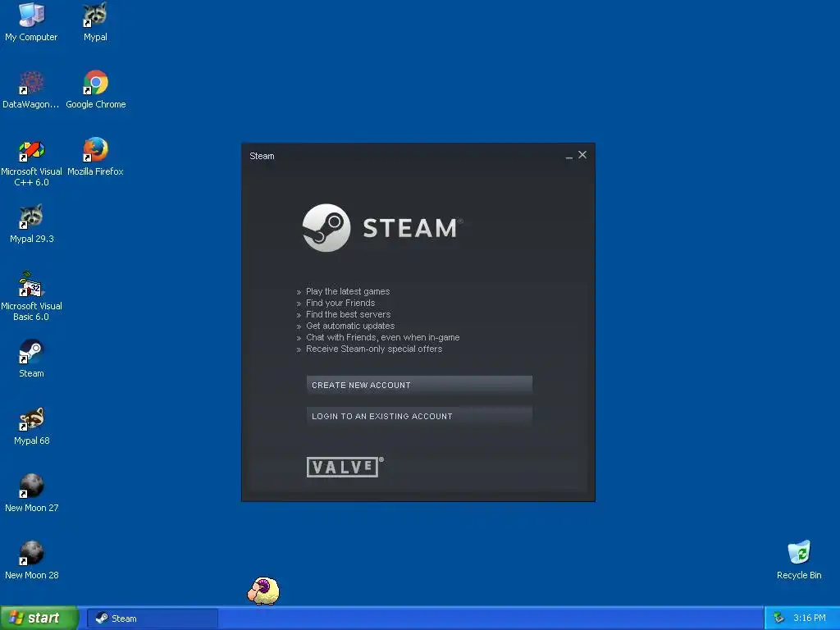
Task: Click the taskbar clock showing 3:16 PM
Action: pos(810,619)
